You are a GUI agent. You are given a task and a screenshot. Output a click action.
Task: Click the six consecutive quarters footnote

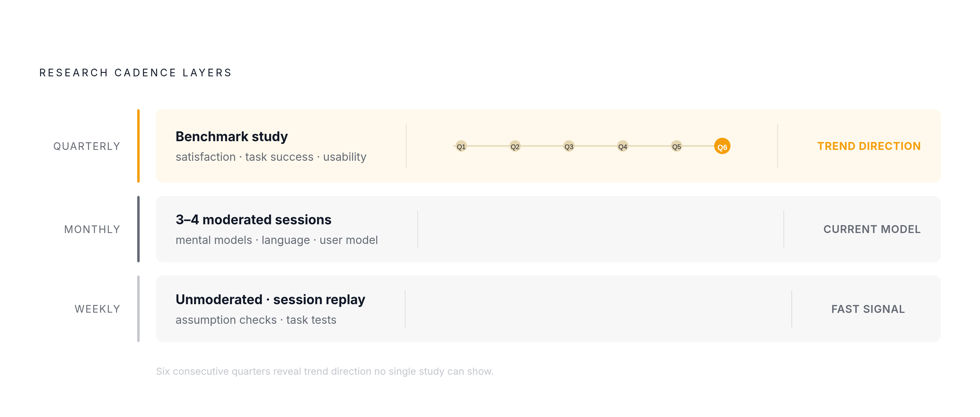tap(324, 371)
